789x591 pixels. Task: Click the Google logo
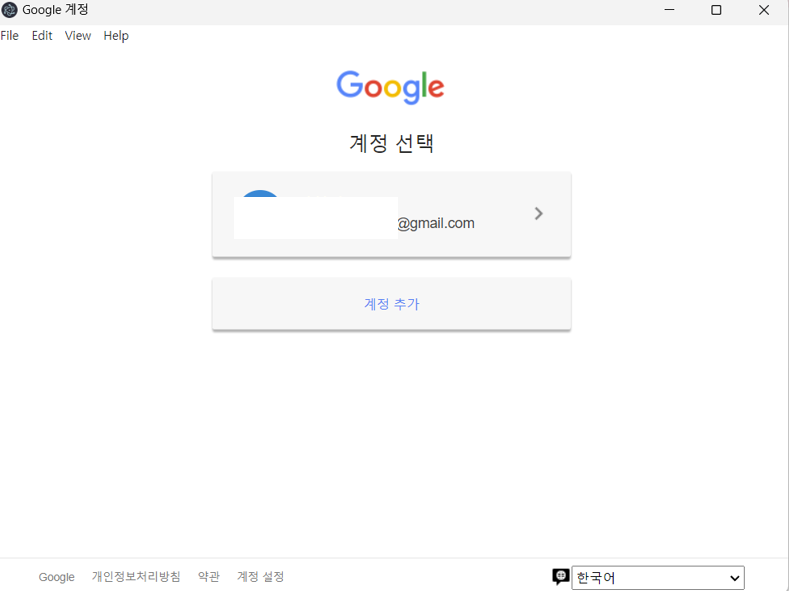pos(390,88)
